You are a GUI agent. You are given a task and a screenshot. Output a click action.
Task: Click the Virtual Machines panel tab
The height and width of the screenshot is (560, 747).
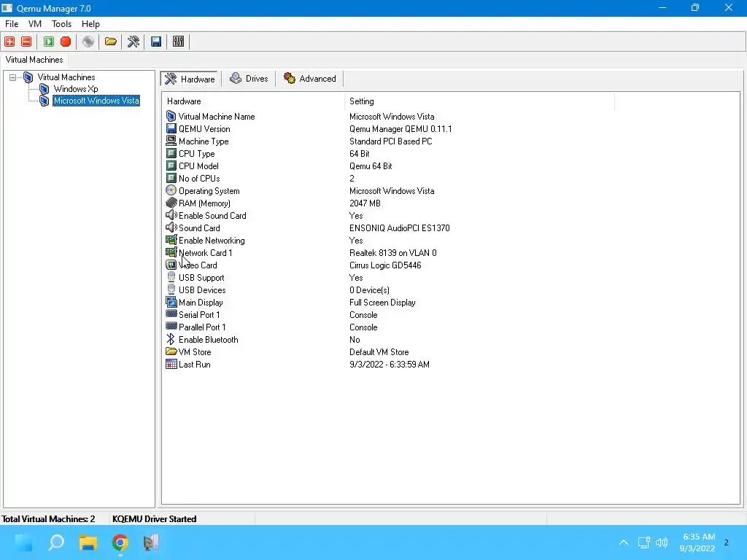pyautogui.click(x=34, y=60)
